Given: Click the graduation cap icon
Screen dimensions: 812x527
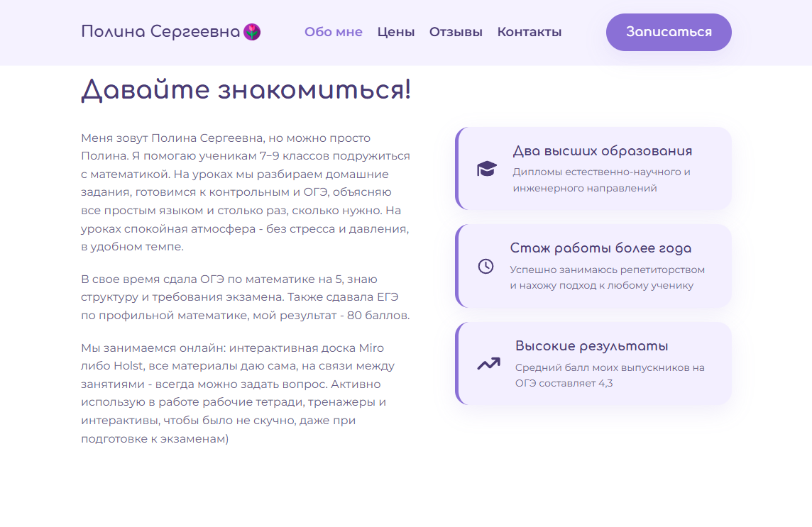Looking at the screenshot, I should (x=487, y=169).
